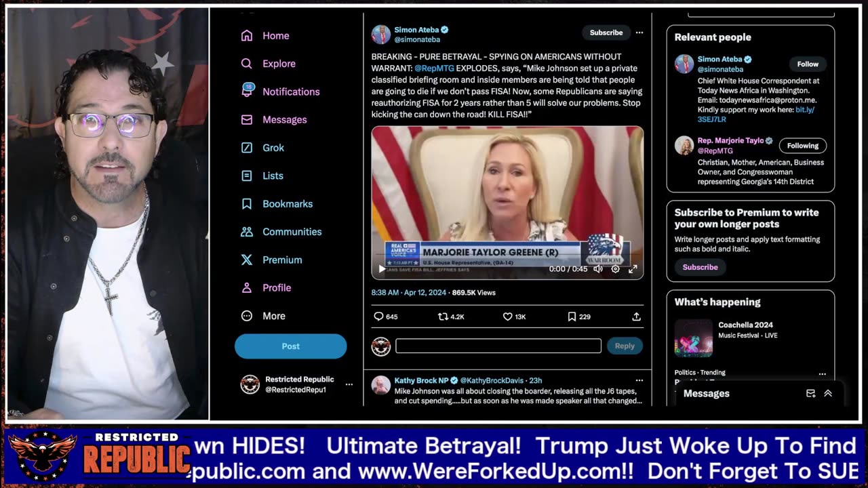Open more options on Simon Ateba post
Viewport: 868px width, 488px height.
click(639, 33)
